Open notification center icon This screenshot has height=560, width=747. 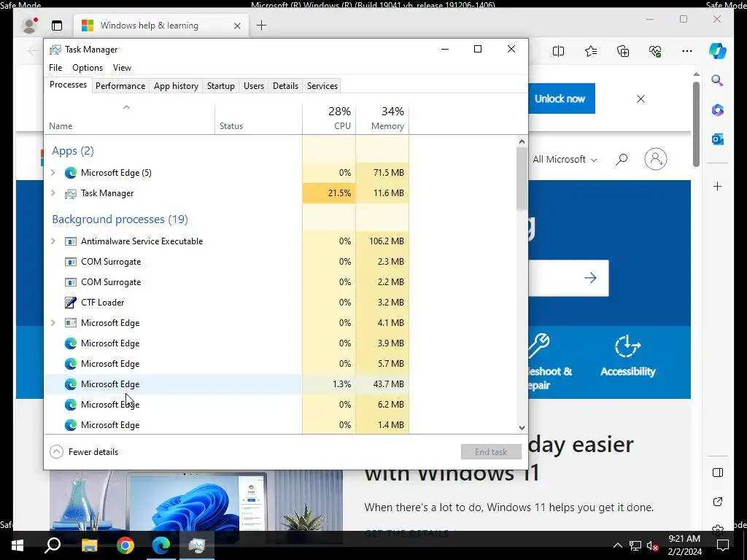click(x=723, y=545)
